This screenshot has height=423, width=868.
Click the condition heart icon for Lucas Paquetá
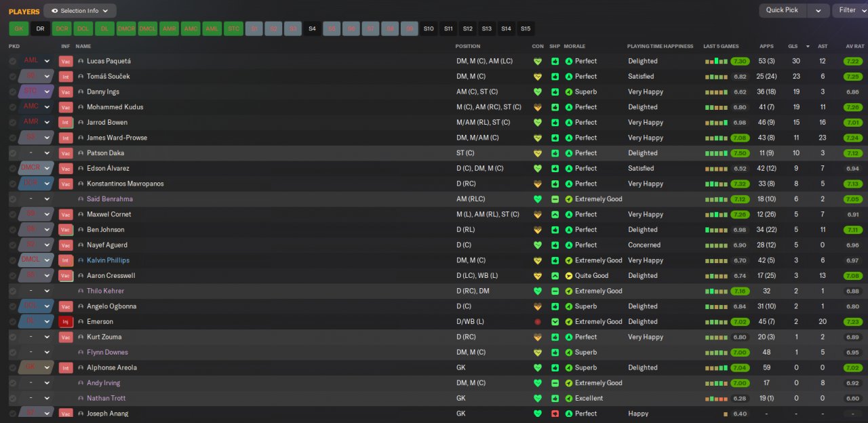538,61
